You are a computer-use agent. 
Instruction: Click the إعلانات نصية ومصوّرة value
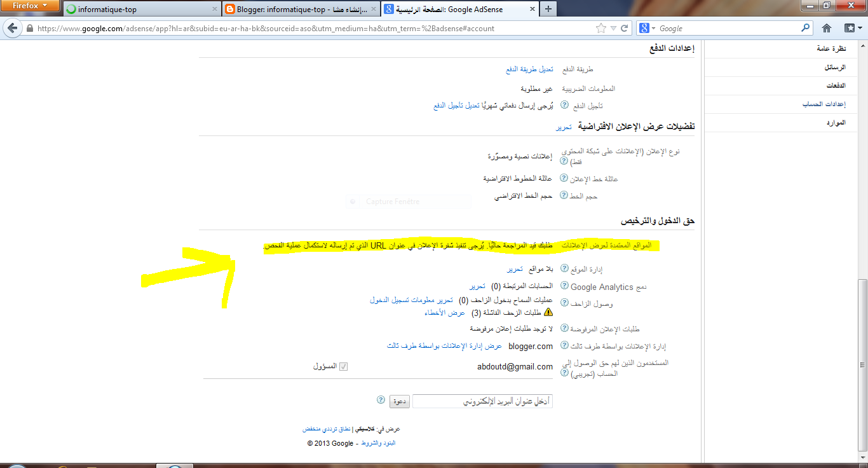(x=520, y=156)
